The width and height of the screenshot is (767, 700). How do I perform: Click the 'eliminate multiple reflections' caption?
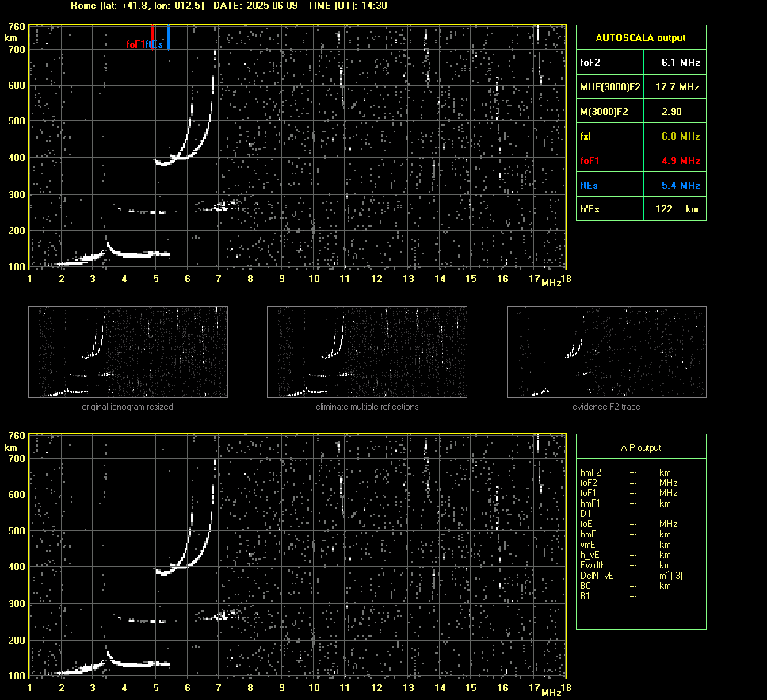367,407
